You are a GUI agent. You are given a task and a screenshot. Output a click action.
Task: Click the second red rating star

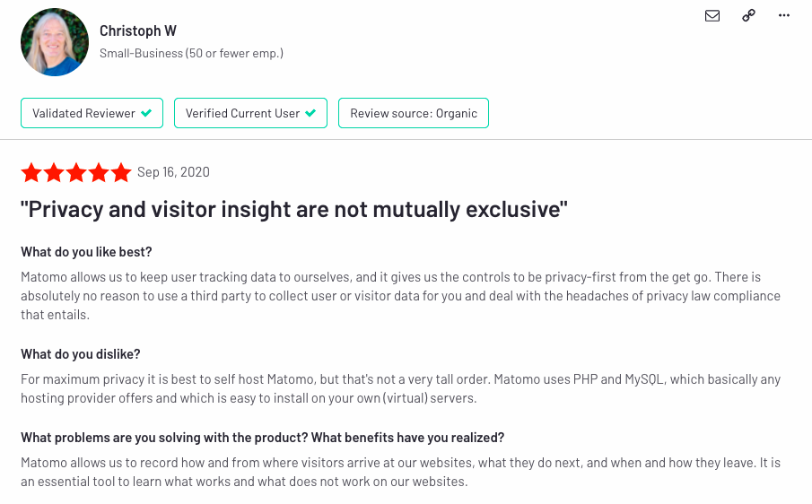54,172
